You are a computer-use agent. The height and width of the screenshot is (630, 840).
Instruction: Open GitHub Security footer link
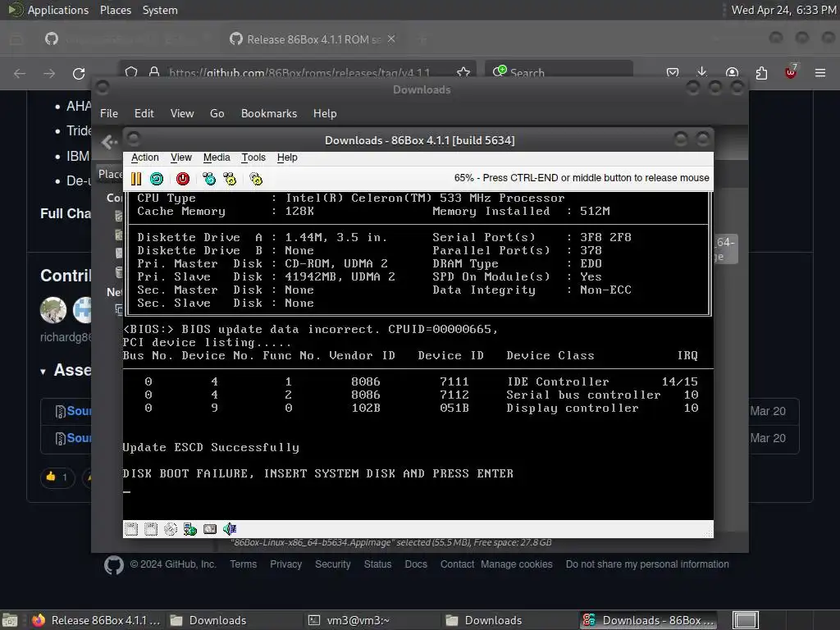pos(333,564)
